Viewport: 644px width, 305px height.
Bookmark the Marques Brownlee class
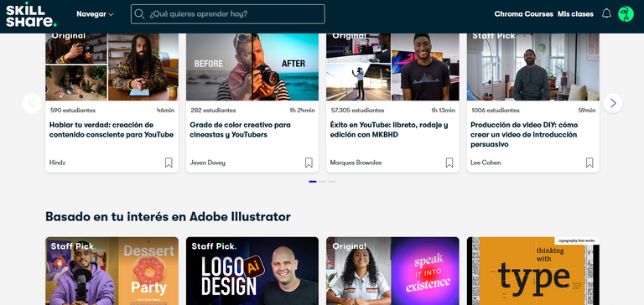coord(449,163)
